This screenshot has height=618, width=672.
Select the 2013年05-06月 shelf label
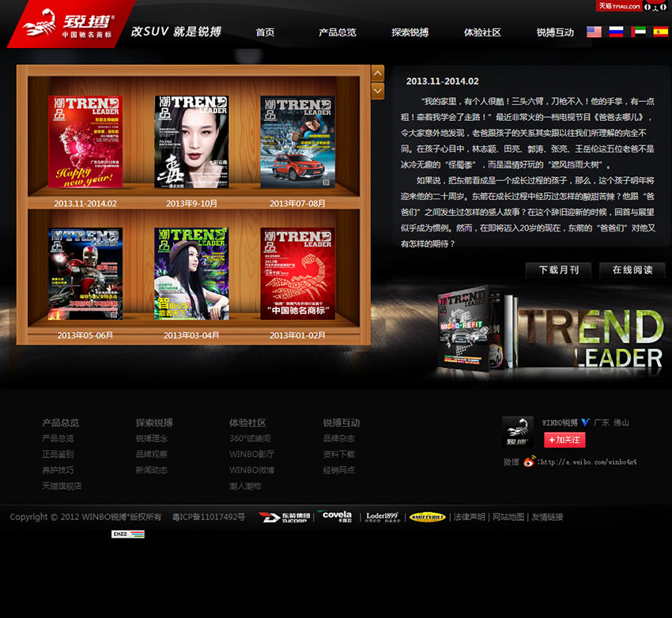pyautogui.click(x=85, y=335)
